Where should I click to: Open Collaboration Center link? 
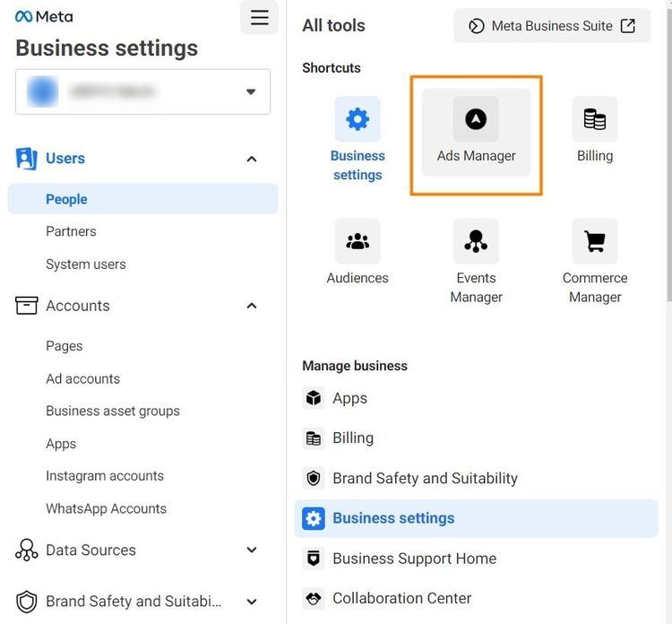[402, 598]
